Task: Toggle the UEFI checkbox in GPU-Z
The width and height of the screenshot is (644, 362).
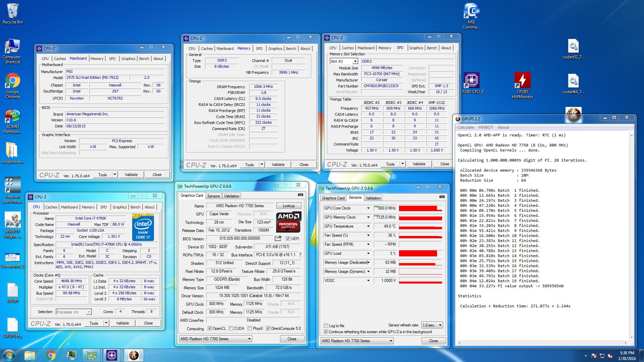Action: pos(288,239)
